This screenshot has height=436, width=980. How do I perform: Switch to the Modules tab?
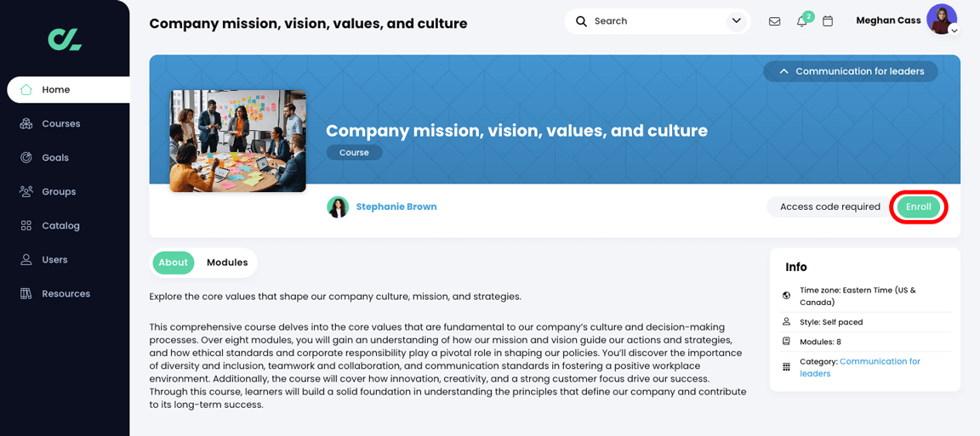click(x=227, y=263)
